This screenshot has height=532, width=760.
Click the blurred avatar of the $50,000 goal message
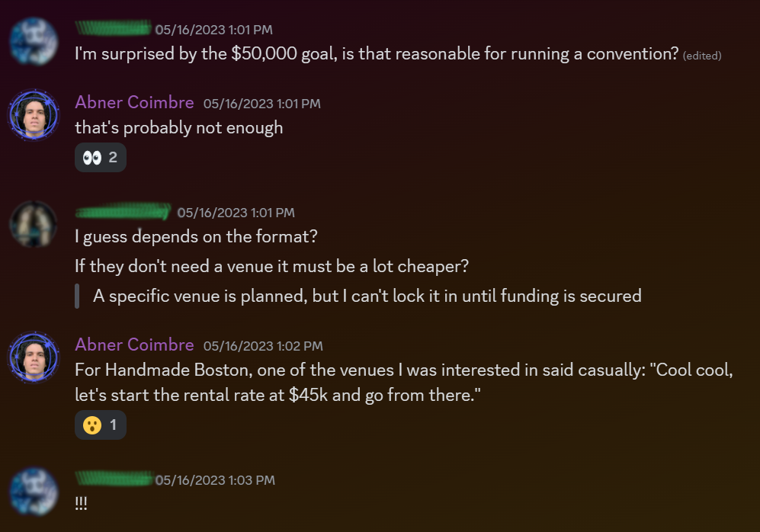point(34,41)
